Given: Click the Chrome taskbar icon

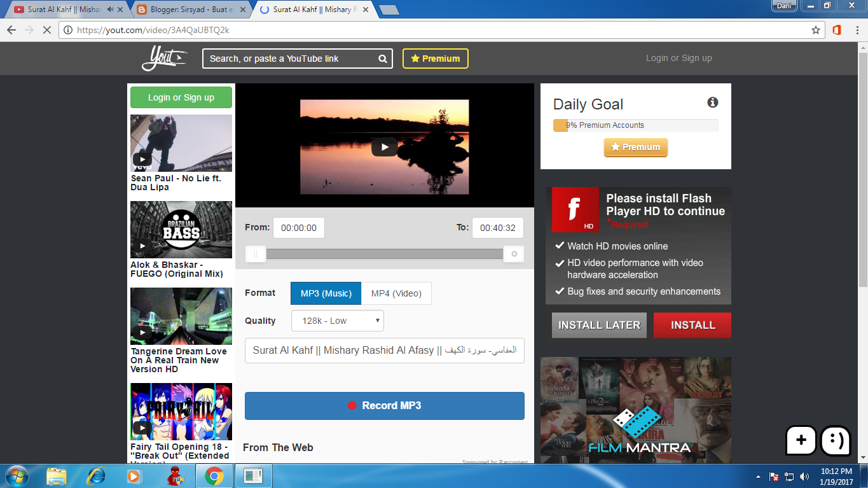Looking at the screenshot, I should click(214, 476).
